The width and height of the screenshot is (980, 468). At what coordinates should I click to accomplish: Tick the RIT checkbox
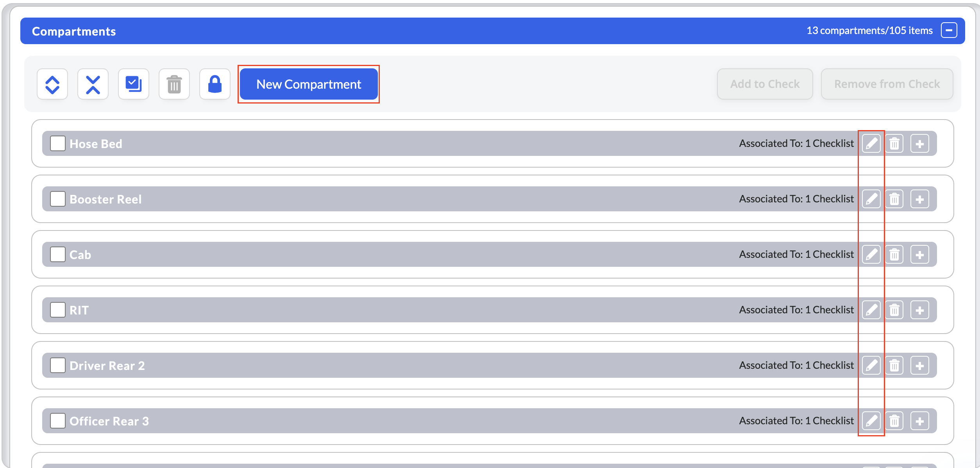click(x=58, y=310)
